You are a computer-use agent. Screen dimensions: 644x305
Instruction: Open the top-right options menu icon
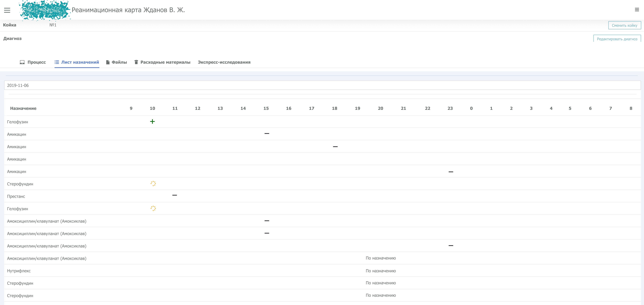tap(637, 10)
